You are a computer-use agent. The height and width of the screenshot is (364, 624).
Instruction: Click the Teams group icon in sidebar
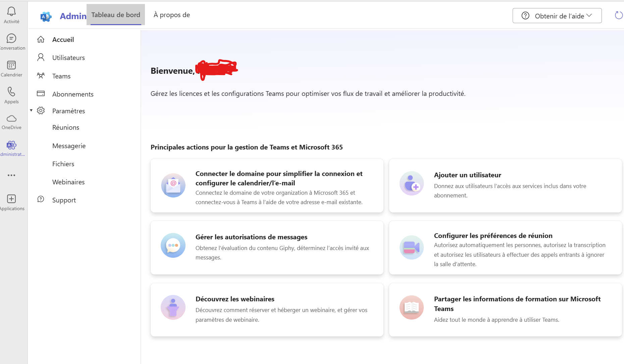point(41,76)
